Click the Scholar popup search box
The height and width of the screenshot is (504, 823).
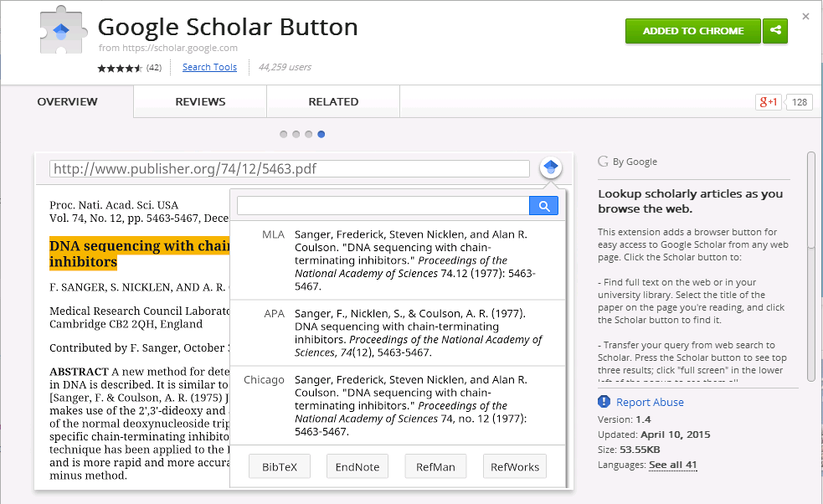[383, 206]
